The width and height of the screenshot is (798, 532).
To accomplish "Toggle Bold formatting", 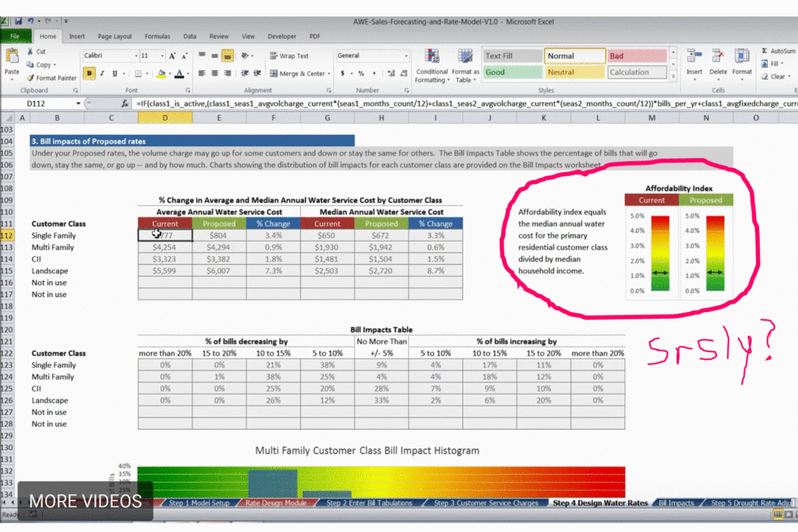I will (90, 74).
